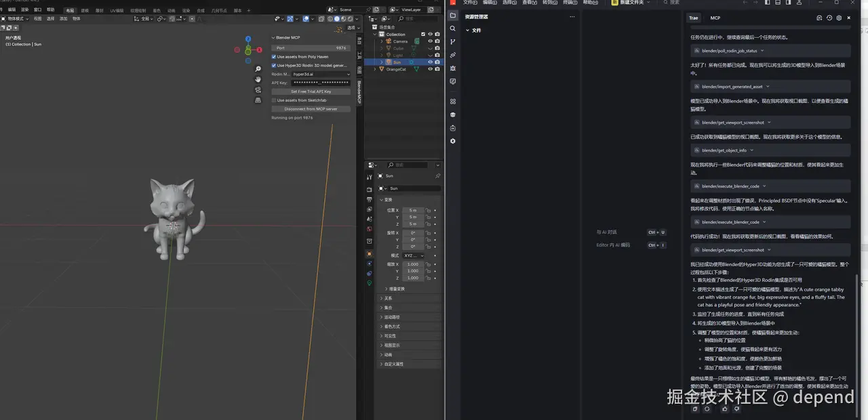Hide the OrangeCat object with eye icon
868x420 pixels.
click(430, 69)
